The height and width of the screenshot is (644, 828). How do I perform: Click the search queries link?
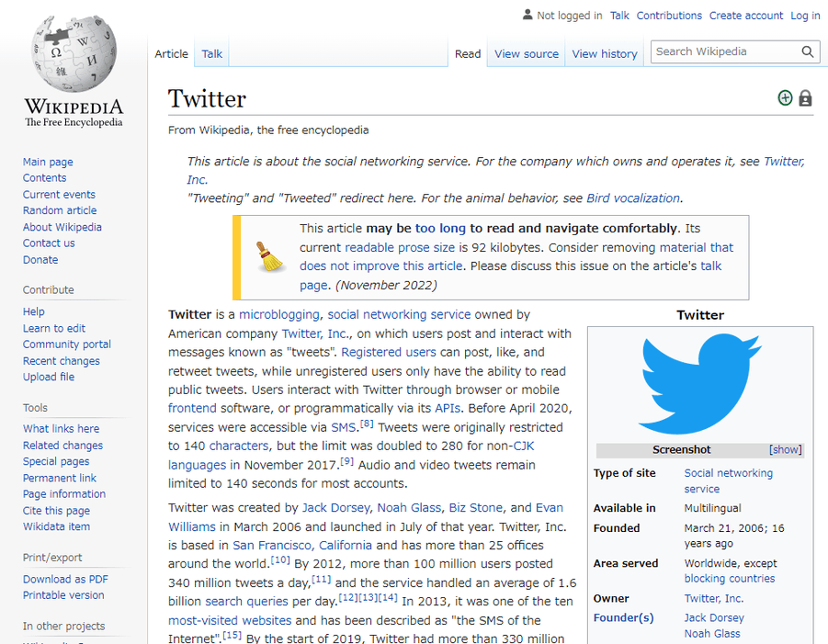tap(246, 601)
